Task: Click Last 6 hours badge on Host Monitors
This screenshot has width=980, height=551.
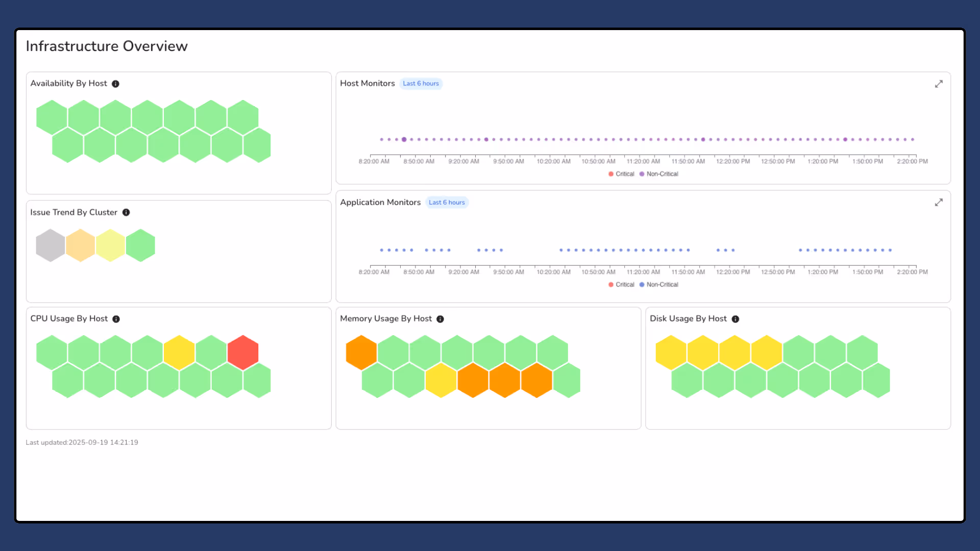Action: (421, 84)
